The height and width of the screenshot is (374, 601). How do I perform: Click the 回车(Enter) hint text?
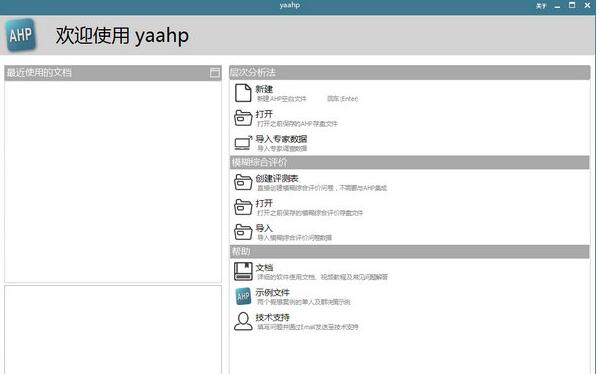coord(343,99)
